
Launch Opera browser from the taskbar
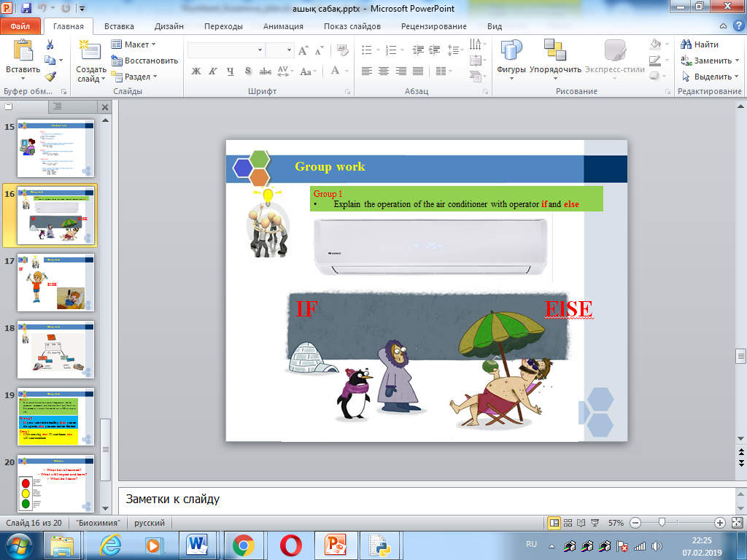(290, 545)
